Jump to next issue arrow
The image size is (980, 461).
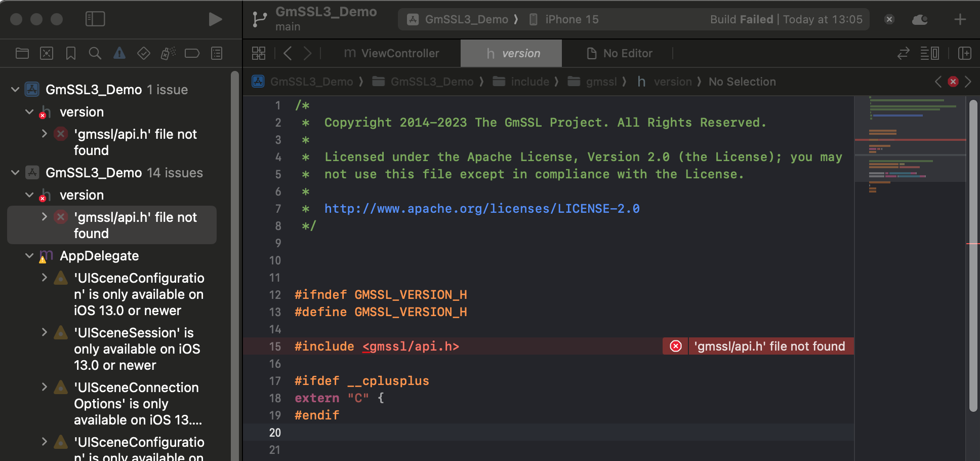click(x=968, y=82)
